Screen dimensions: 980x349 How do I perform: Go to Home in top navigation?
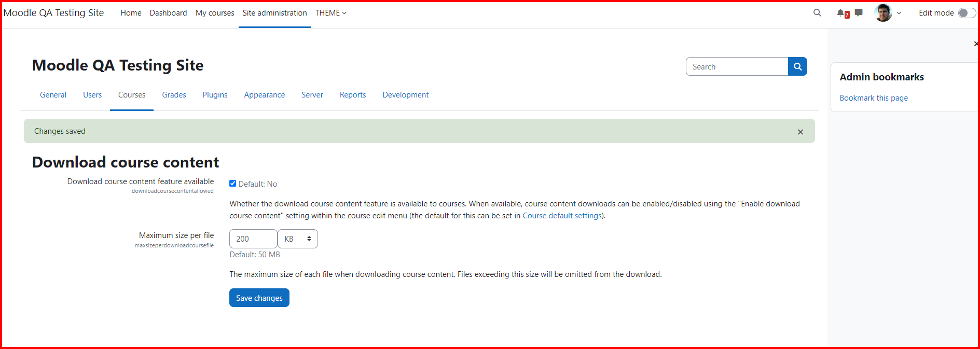(131, 13)
